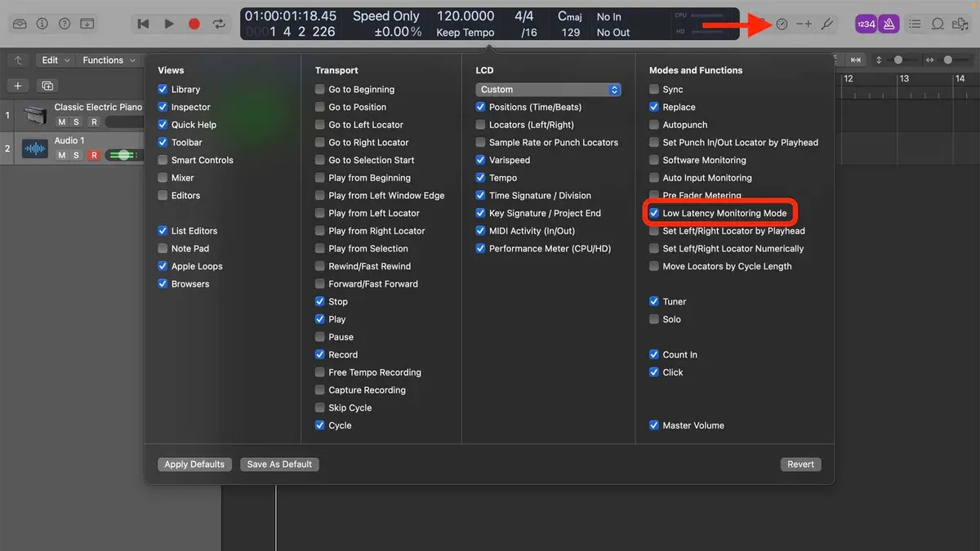
Task: Check the Software Monitoring checkbox
Action: [654, 160]
